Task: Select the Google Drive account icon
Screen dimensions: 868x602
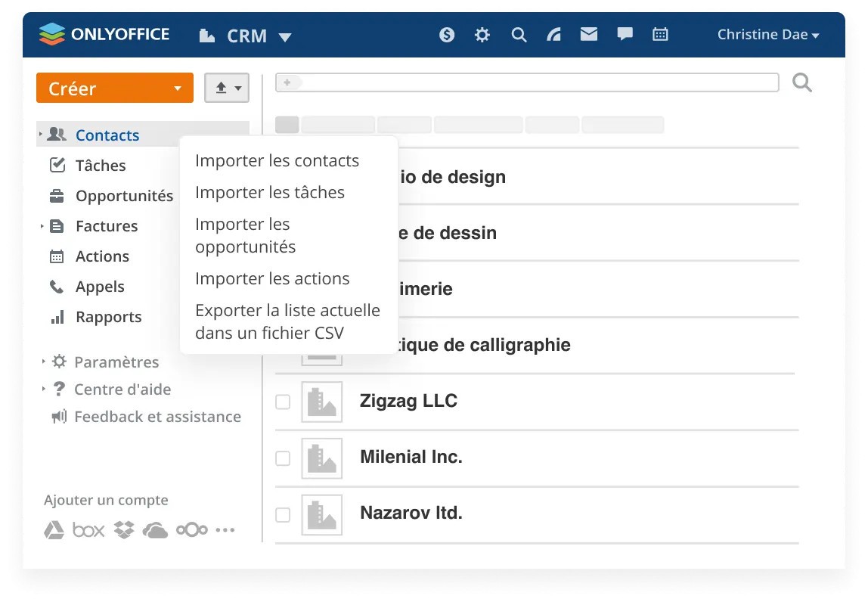Action: tap(53, 529)
